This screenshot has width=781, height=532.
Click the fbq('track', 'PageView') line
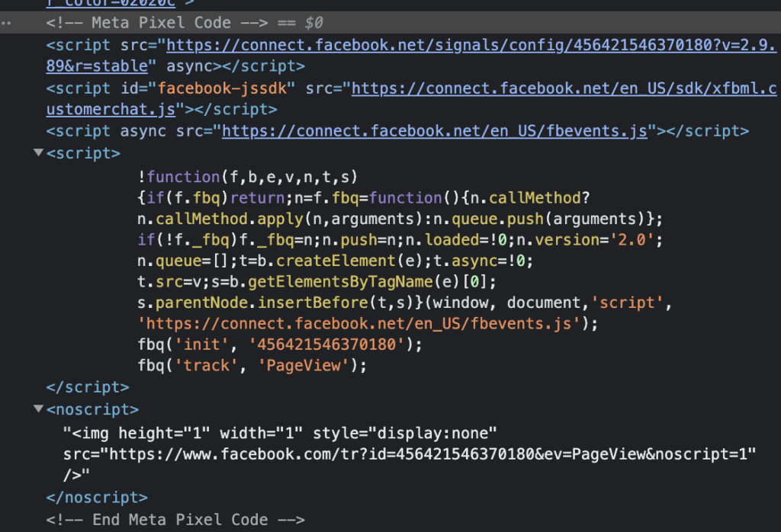[x=252, y=366]
